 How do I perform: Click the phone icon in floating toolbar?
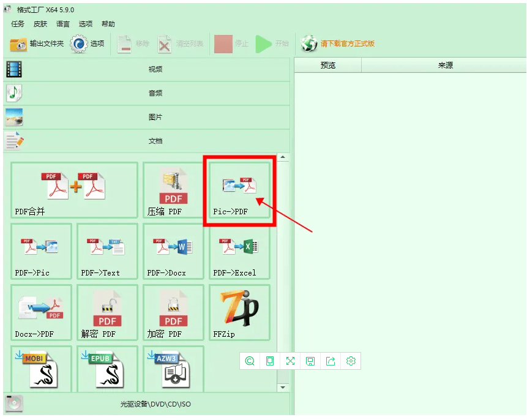(270, 361)
